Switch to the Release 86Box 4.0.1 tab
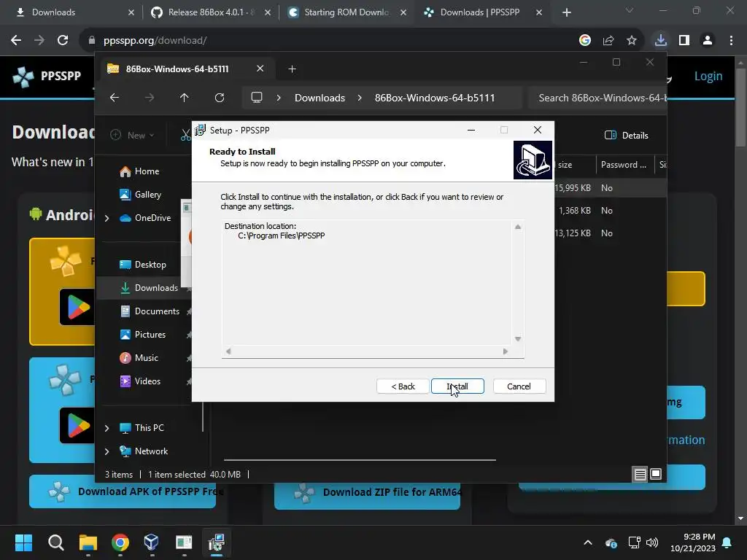Image resolution: width=747 pixels, height=560 pixels. point(209,12)
